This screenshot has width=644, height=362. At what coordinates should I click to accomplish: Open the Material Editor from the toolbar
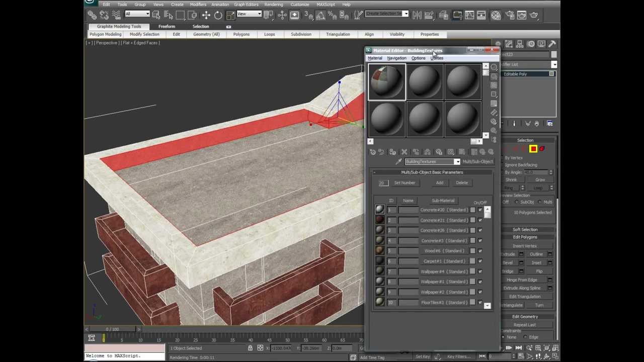[x=496, y=15]
